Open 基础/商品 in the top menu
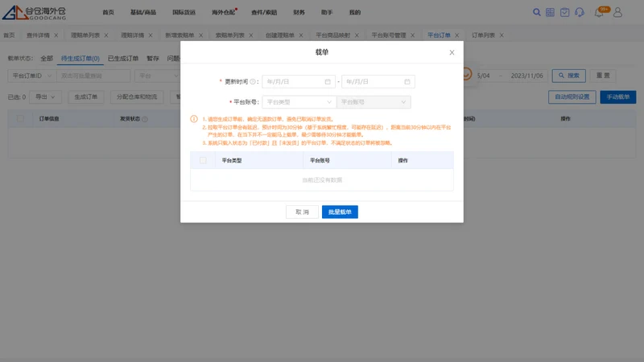This screenshot has width=644, height=362. tap(143, 12)
